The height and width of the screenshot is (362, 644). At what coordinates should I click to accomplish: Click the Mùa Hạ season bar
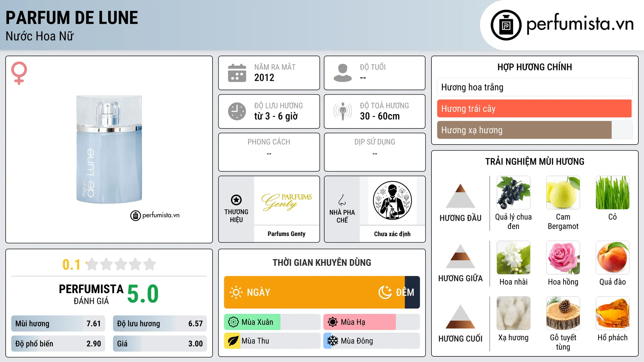point(371,322)
